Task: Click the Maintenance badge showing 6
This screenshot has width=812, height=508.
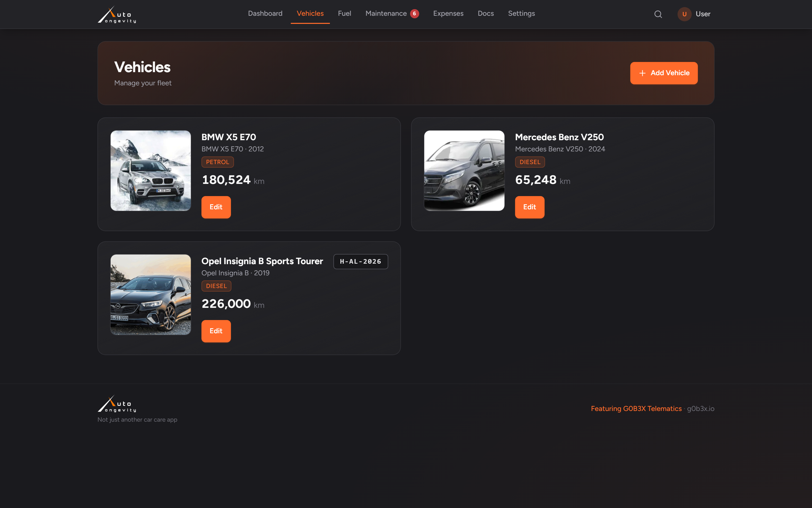Action: click(x=414, y=14)
